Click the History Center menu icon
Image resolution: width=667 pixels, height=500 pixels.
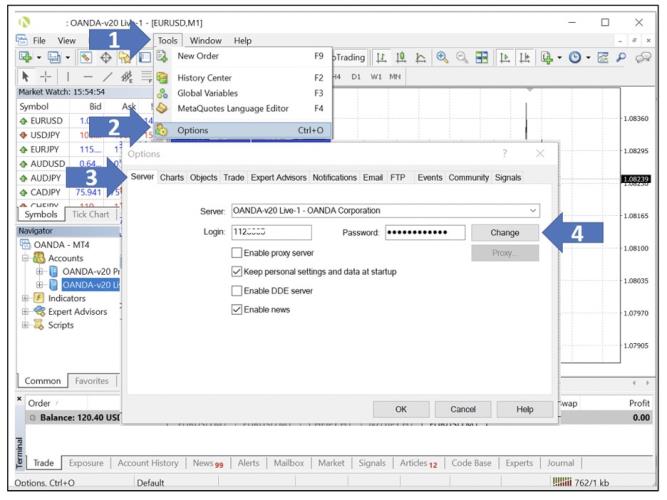pos(162,78)
